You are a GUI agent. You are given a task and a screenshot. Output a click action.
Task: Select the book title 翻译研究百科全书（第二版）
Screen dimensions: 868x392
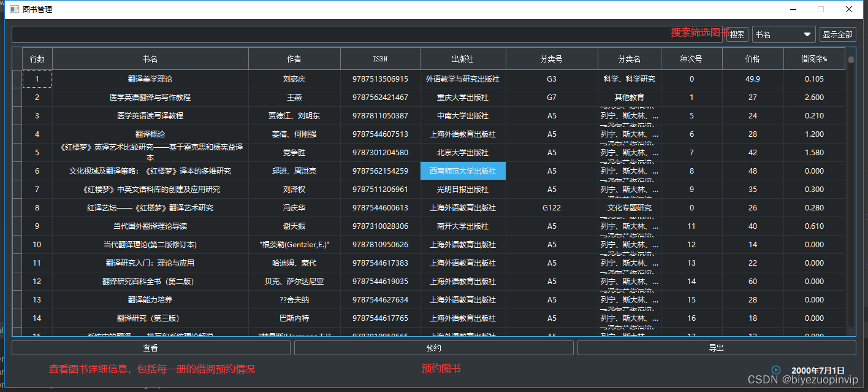click(150, 282)
